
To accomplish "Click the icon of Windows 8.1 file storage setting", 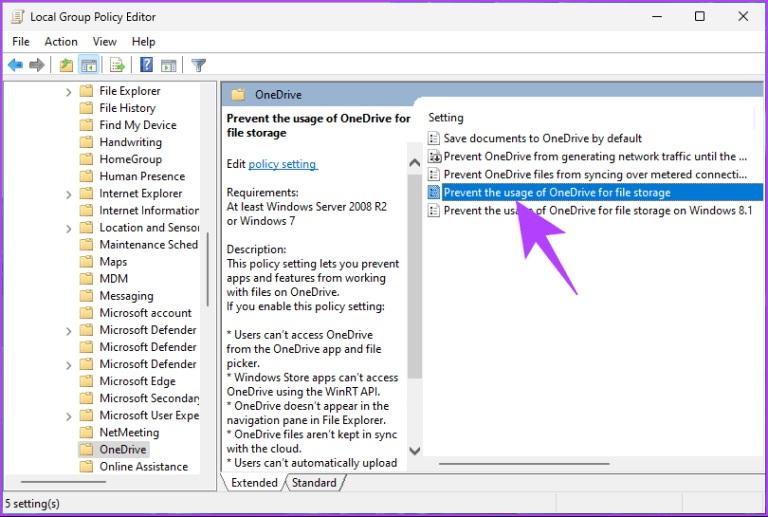I will (x=433, y=211).
